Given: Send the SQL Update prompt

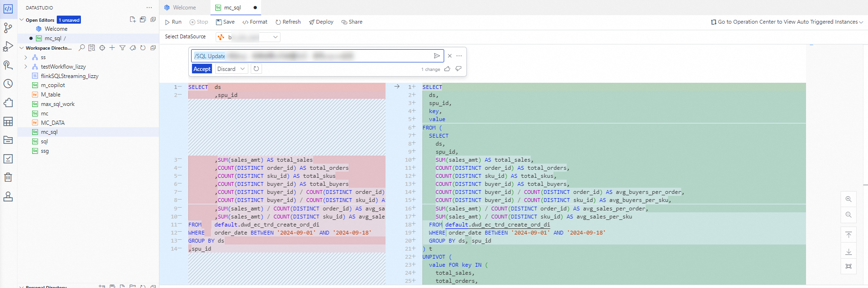Looking at the screenshot, I should click(x=437, y=56).
